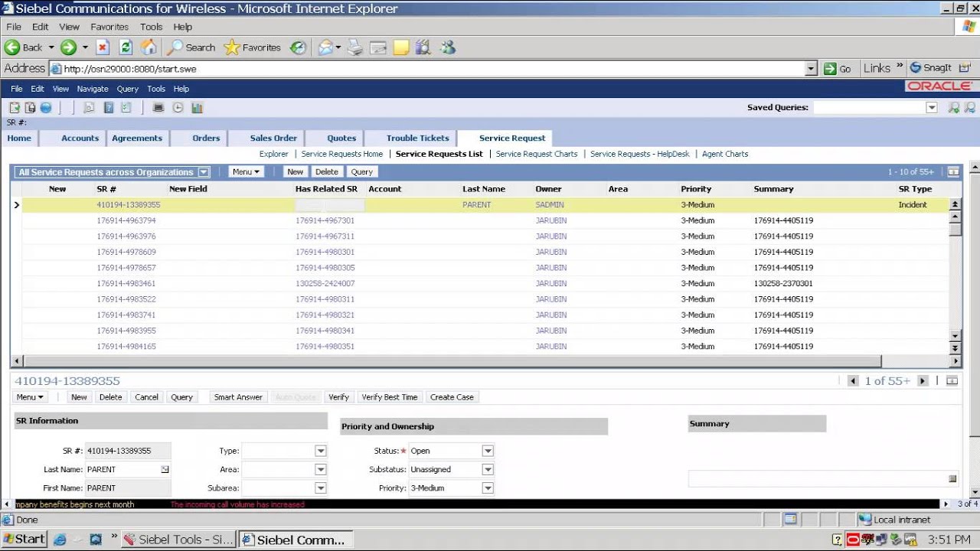The image size is (980, 551).
Task: Expand the Type dropdown
Action: (321, 451)
